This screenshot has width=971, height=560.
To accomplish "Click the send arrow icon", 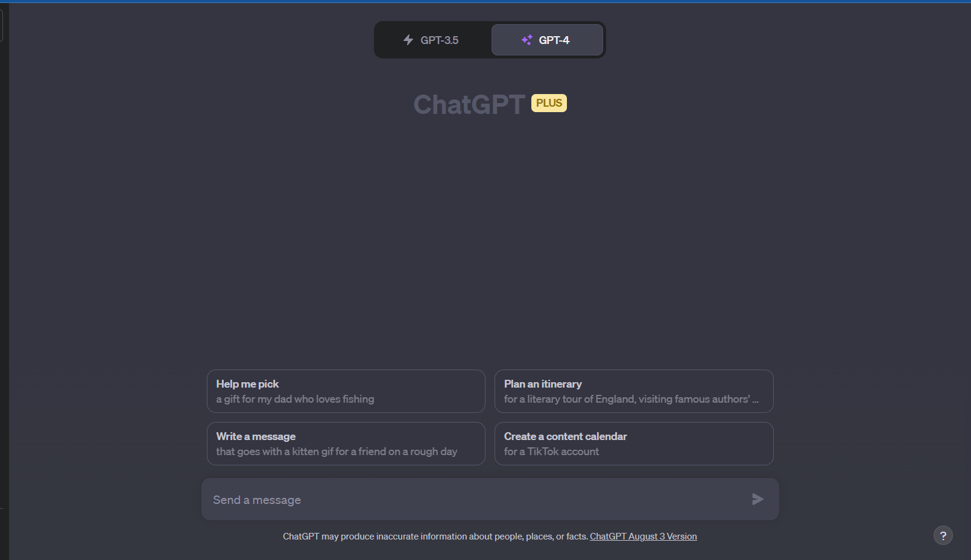I will 758,499.
